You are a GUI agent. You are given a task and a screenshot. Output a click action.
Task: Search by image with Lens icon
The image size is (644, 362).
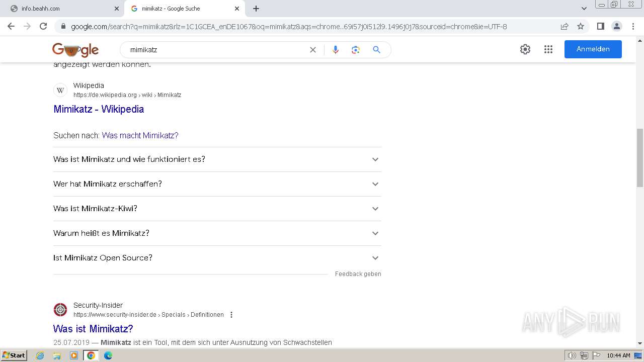pyautogui.click(x=356, y=50)
